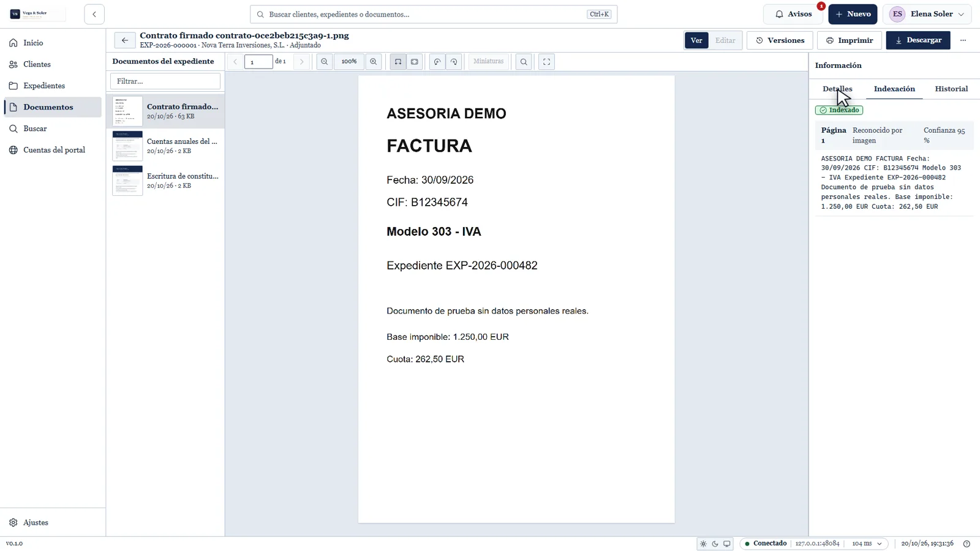Click the page number field
The width and height of the screenshot is (980, 551).
coord(258,62)
